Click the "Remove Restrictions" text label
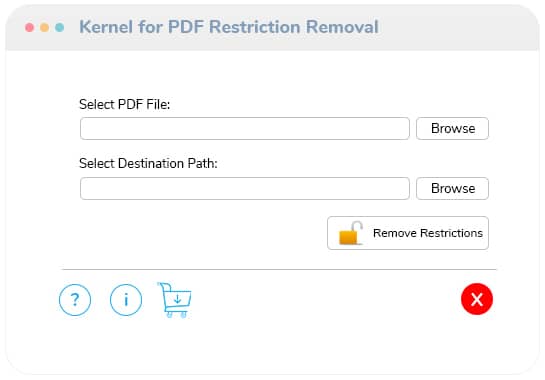545x380 pixels. [428, 233]
